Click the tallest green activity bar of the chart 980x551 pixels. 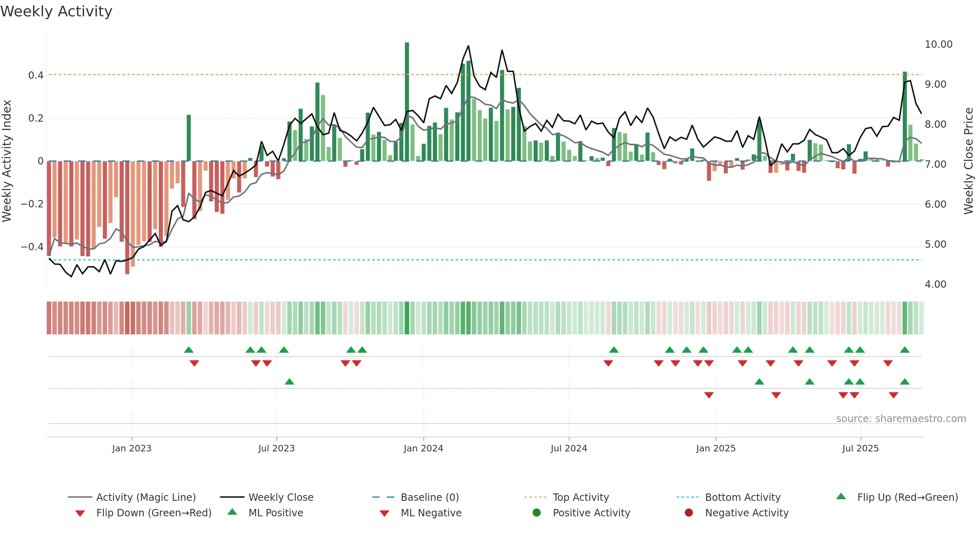[407, 102]
